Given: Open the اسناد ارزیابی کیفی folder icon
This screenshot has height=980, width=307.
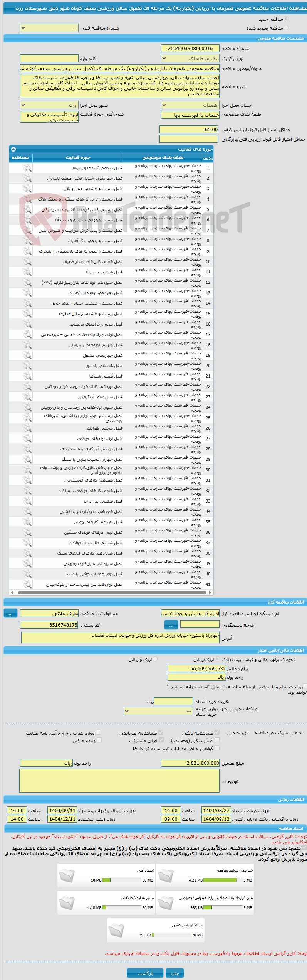Looking at the screenshot, I should coord(116,930).
